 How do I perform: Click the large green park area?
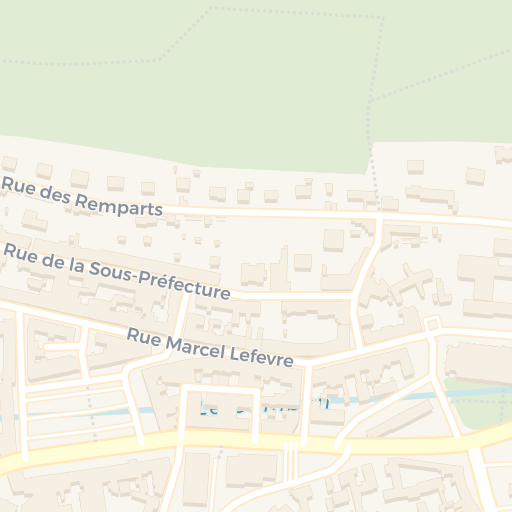(x=253, y=83)
